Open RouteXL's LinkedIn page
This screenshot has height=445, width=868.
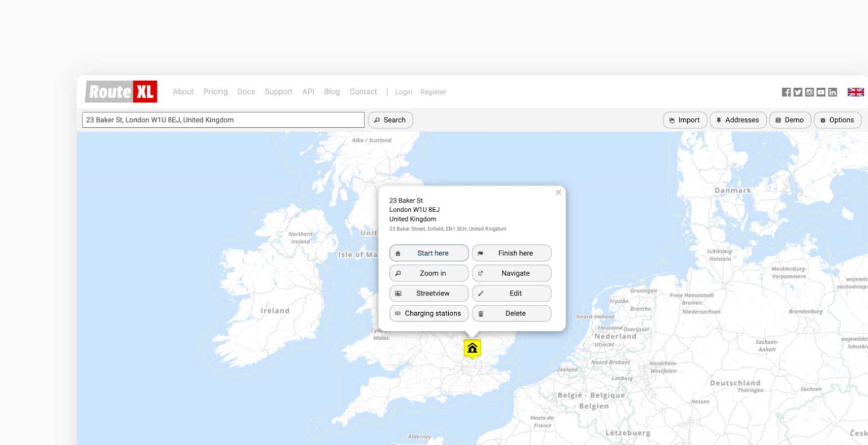[832, 92]
